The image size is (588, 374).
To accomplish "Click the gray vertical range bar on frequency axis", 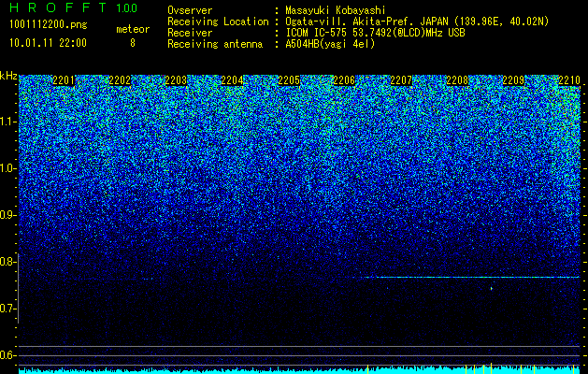I will point(19,288).
